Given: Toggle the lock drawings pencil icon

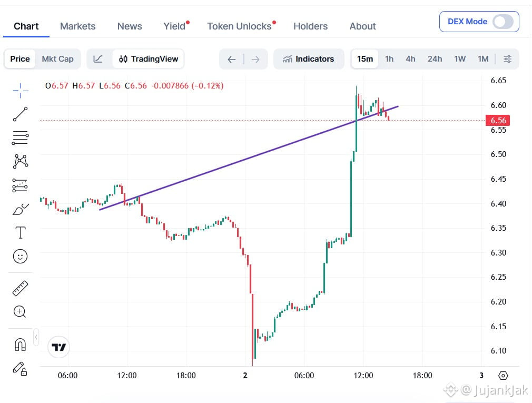Looking at the screenshot, I should pos(20,368).
